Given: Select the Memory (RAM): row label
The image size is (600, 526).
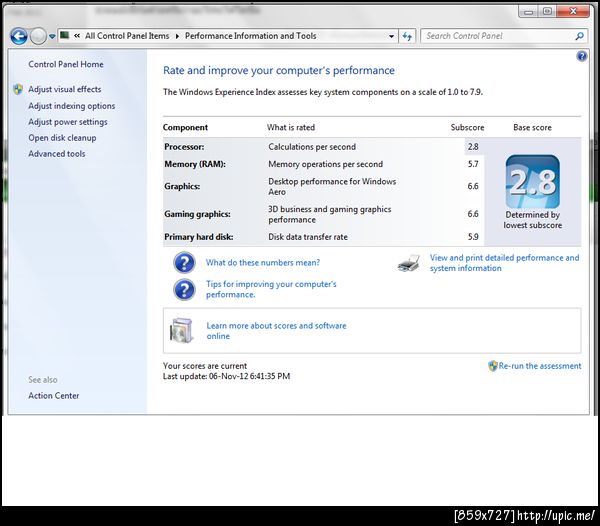Looking at the screenshot, I should point(195,164).
